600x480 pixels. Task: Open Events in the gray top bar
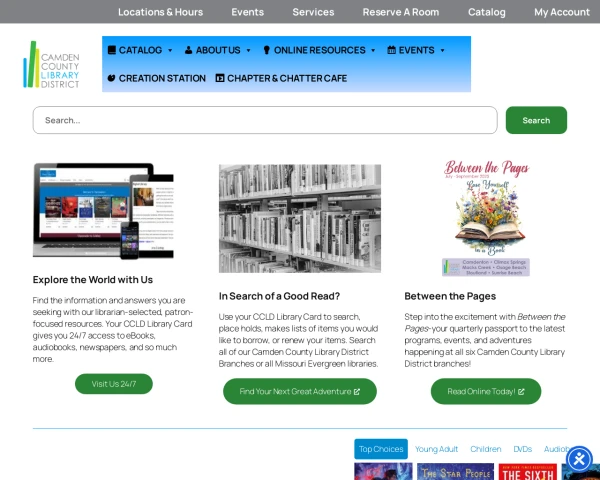[248, 12]
